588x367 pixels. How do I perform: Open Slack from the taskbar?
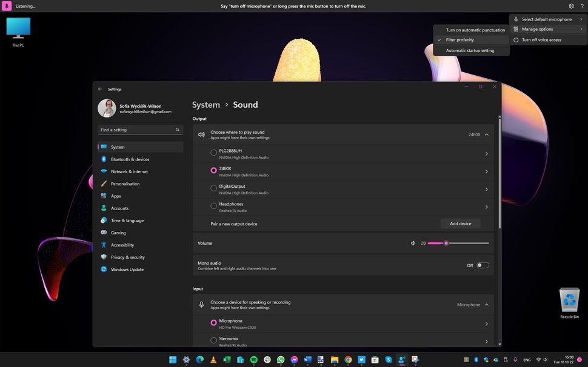click(267, 360)
